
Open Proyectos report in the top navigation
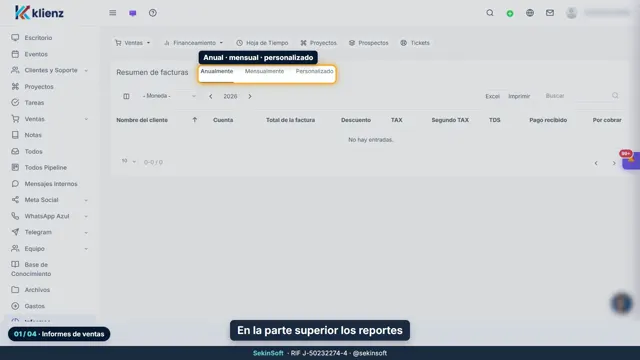pos(318,43)
